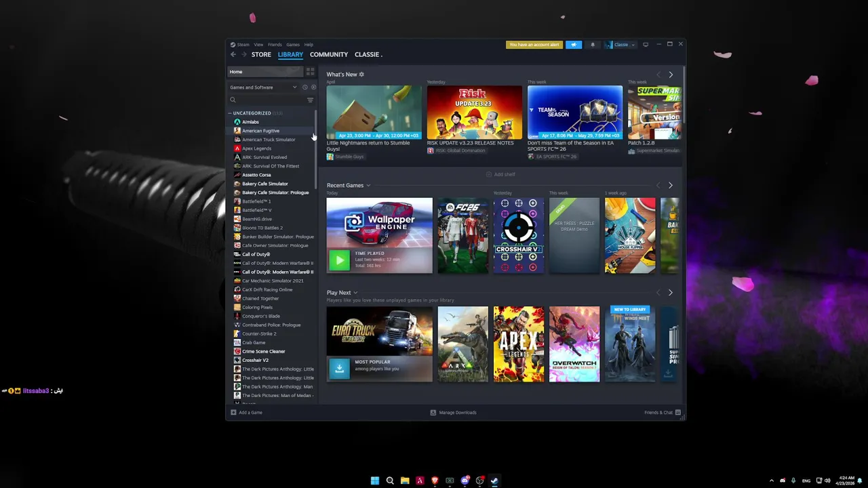The width and height of the screenshot is (868, 488).
Task: Open advanced filter options icon beside search
Action: 311,100
